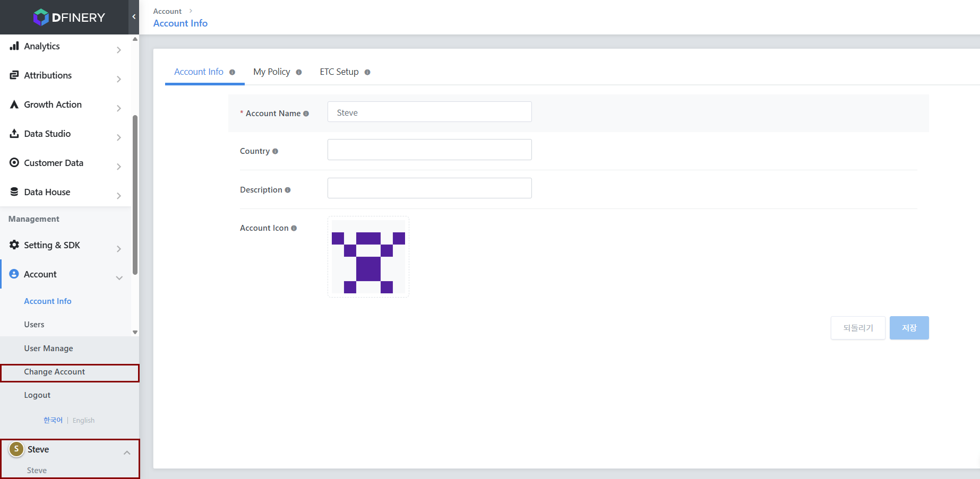Click the Customer Data target icon
Screen dimensions: 980x479
click(x=14, y=163)
